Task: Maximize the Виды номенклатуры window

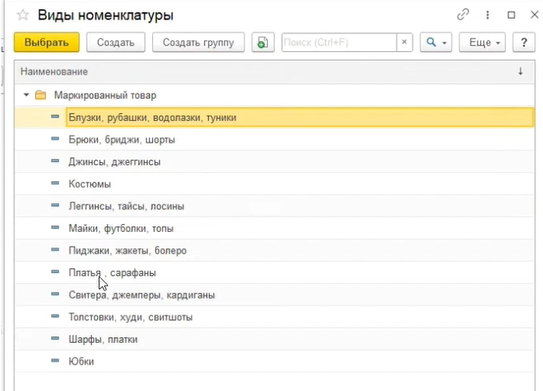Action: point(511,15)
